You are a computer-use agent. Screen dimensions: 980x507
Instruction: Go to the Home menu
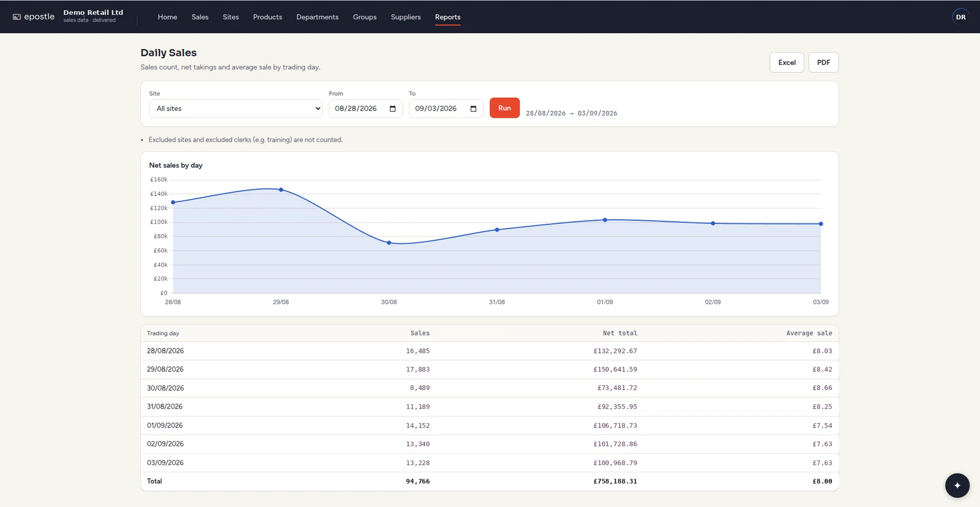(x=167, y=17)
